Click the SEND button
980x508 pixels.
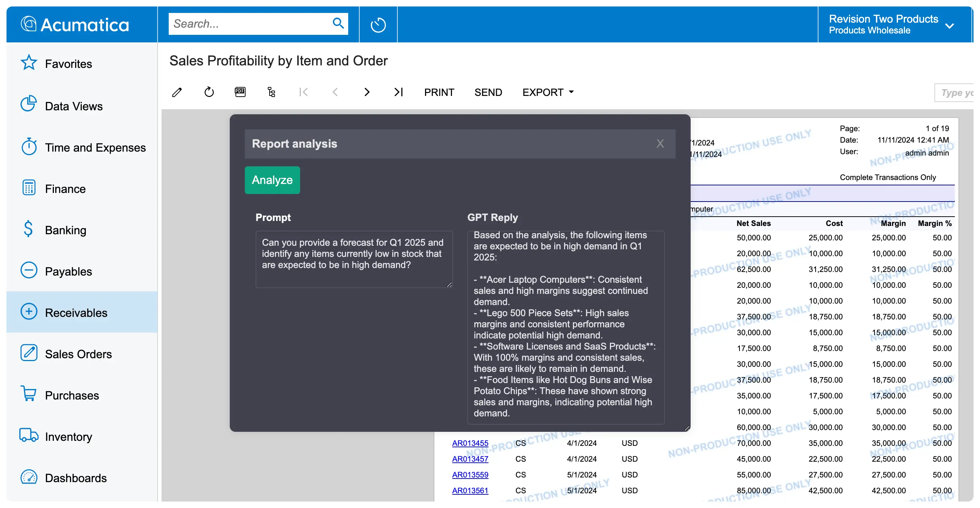(488, 92)
